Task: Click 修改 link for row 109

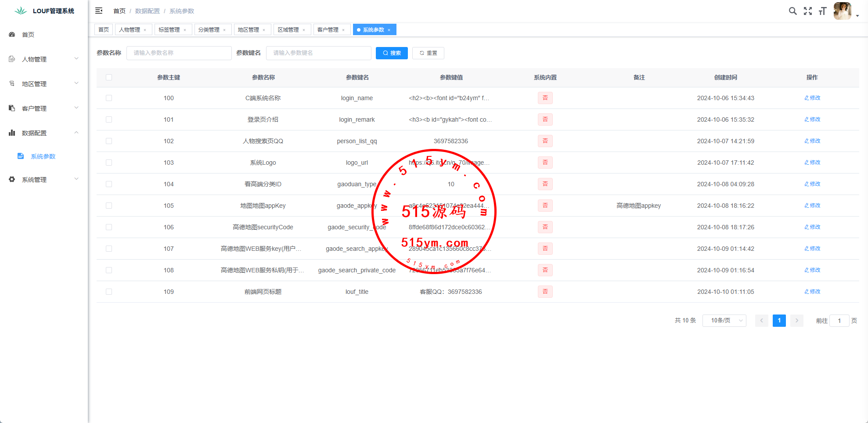Action: point(812,292)
